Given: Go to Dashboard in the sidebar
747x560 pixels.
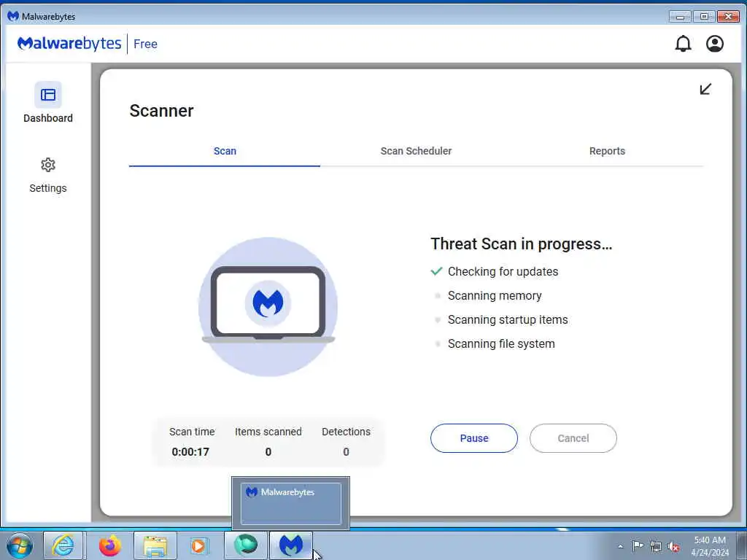Looking at the screenshot, I should pos(48,103).
